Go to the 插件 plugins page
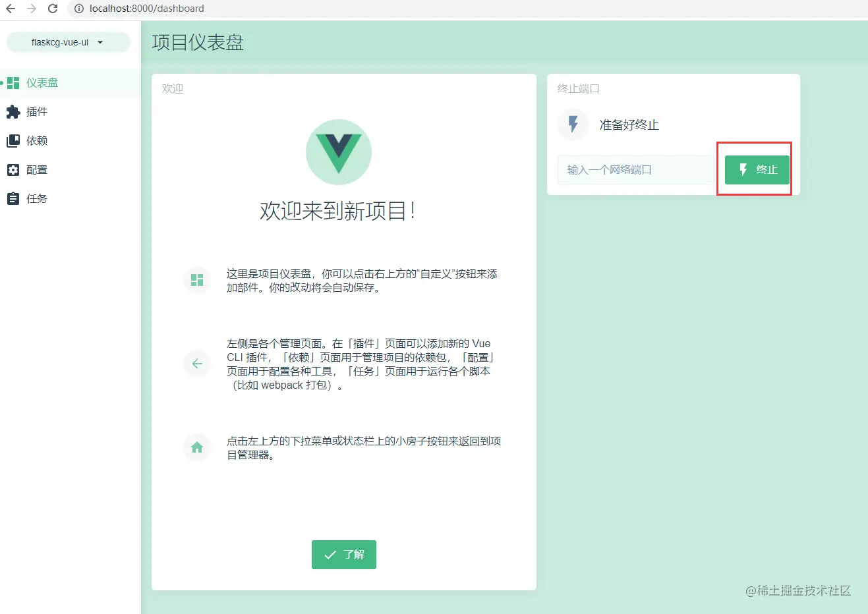The image size is (868, 614). coord(71,112)
